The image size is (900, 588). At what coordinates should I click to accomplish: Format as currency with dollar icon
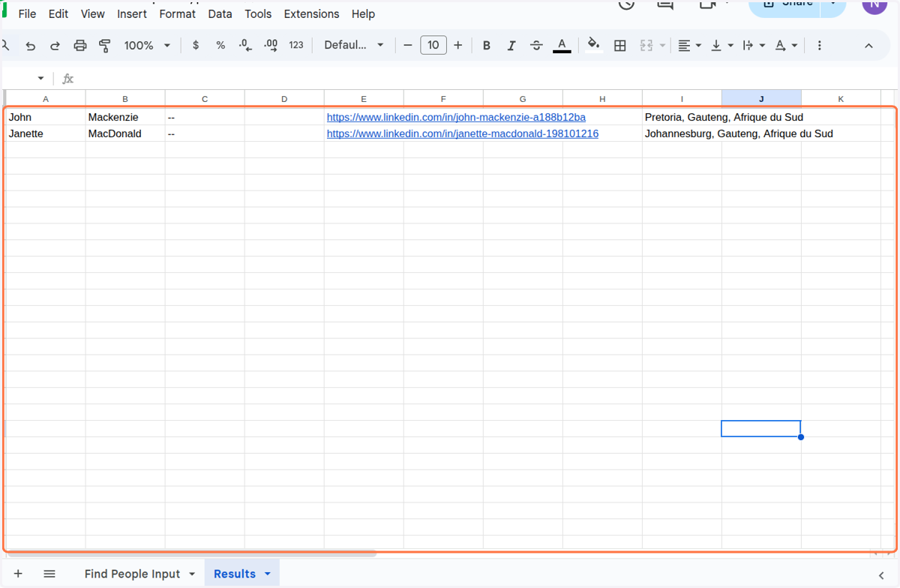pos(196,45)
